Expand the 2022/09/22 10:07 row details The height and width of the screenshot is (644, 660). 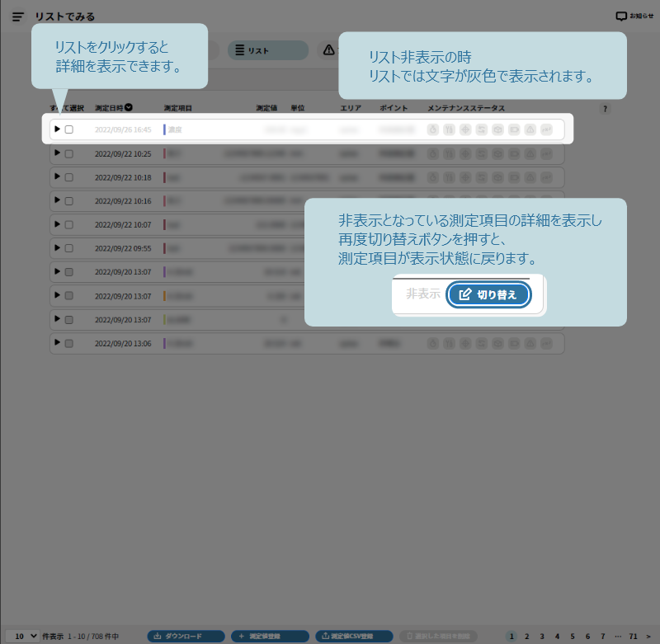[x=57, y=223]
